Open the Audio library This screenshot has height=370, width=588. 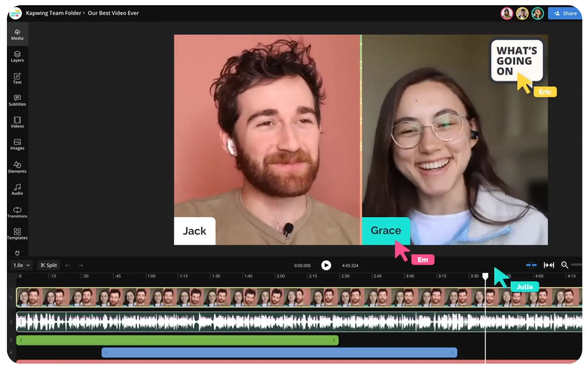17,189
